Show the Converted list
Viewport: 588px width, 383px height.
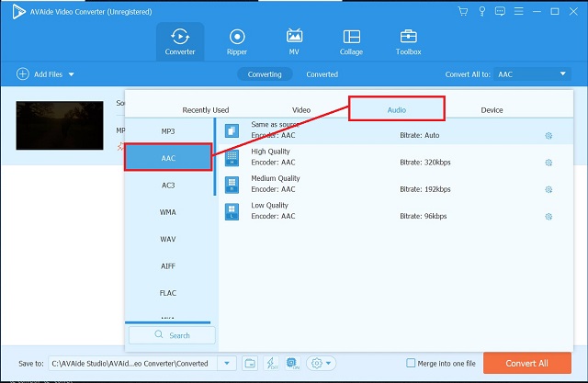(x=322, y=74)
